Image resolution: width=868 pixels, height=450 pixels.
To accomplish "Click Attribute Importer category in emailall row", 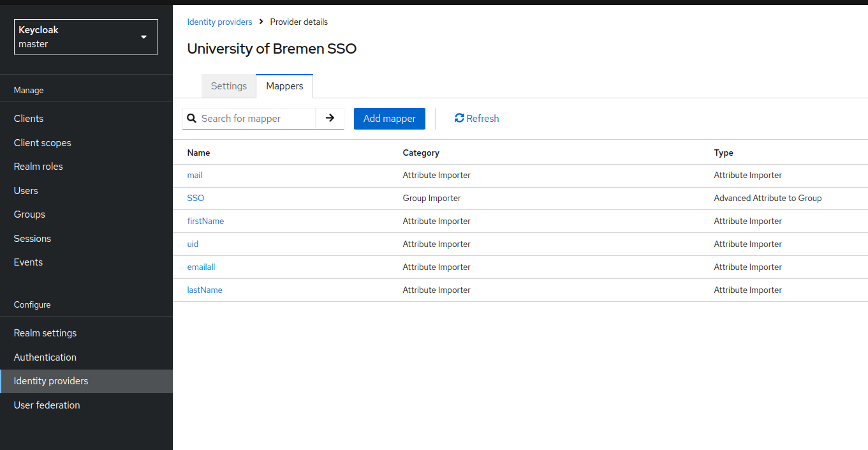I will pos(437,267).
